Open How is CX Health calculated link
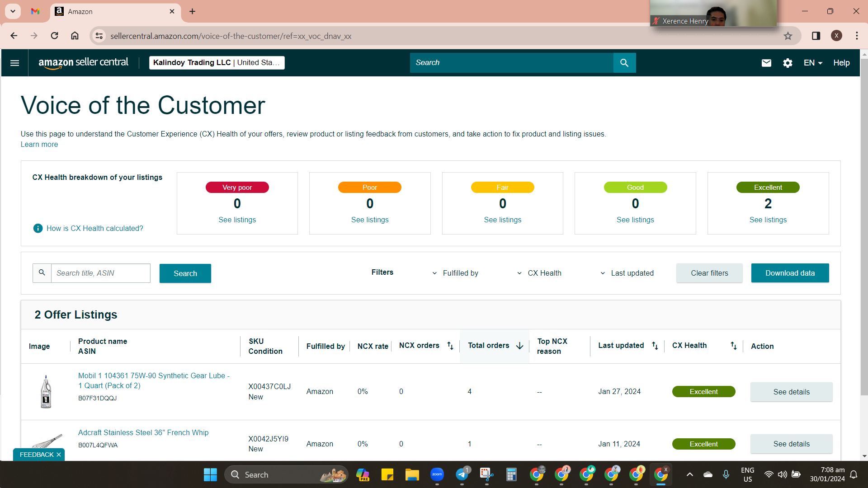The width and height of the screenshot is (868, 488). (94, 229)
